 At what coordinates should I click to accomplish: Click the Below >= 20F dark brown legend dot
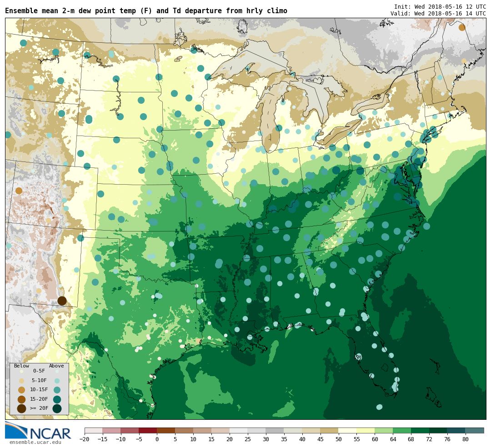[21, 408]
